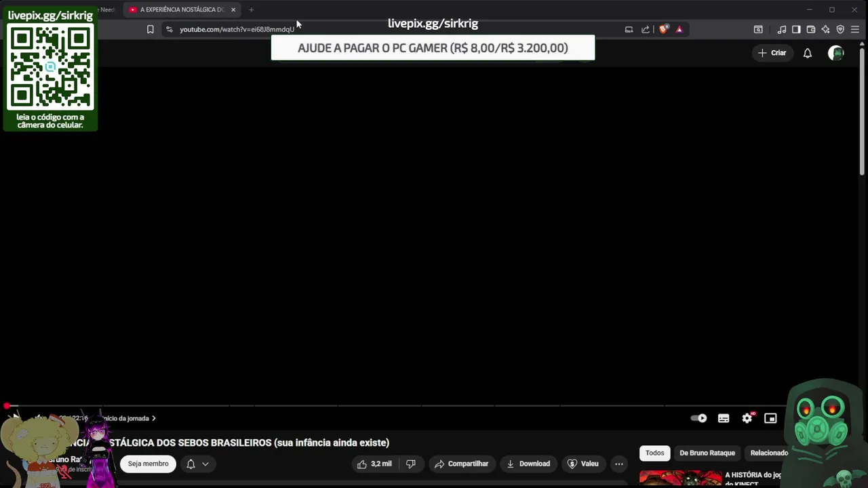This screenshot has width=868, height=488.
Task: Click the address bar URL field
Action: coord(237,29)
